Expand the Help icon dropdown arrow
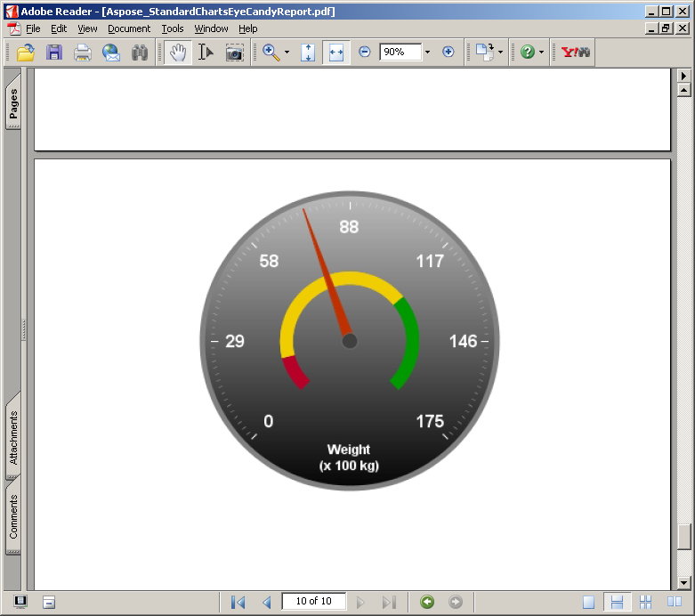This screenshot has height=616, width=695. (541, 53)
